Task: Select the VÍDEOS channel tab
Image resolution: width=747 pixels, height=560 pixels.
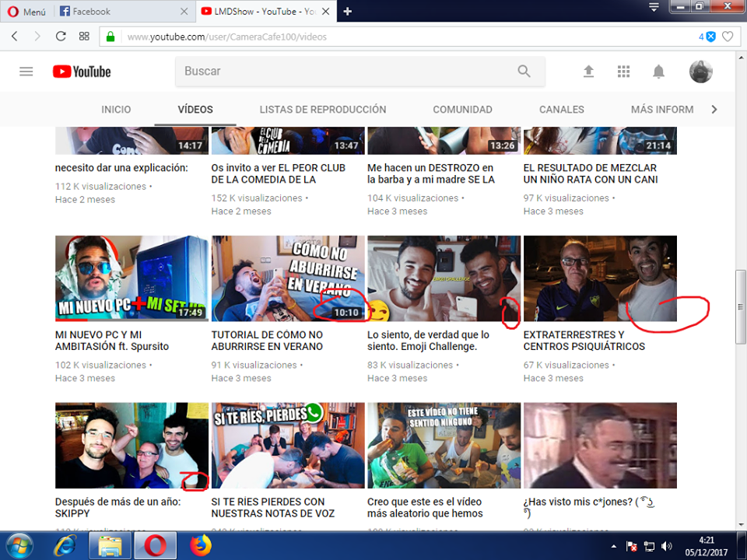Action: (195, 110)
